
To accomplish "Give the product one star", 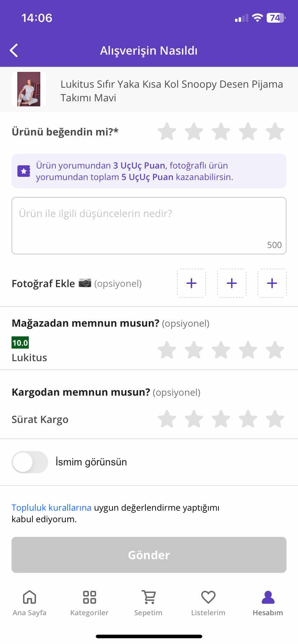I will [167, 132].
